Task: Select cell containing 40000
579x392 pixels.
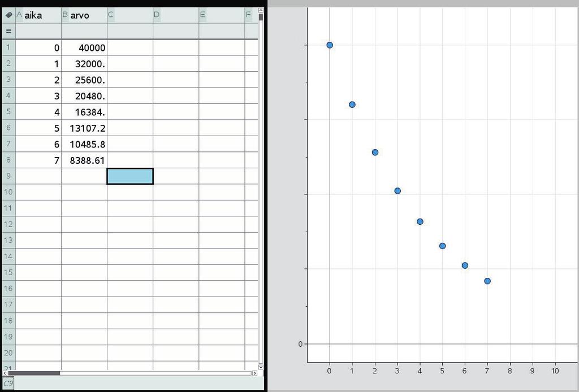Action: point(84,47)
